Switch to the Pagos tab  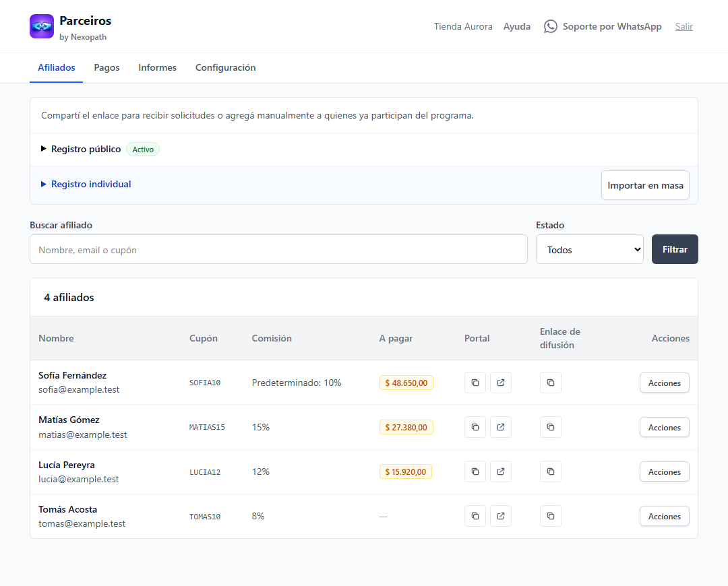(x=107, y=68)
